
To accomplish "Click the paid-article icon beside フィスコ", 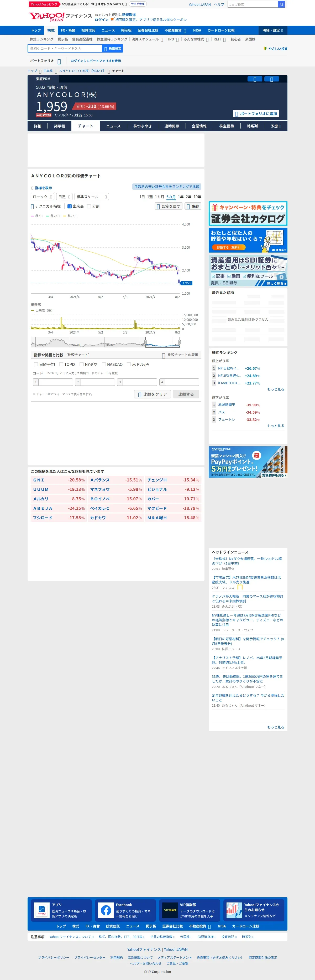I will [x=240, y=587].
